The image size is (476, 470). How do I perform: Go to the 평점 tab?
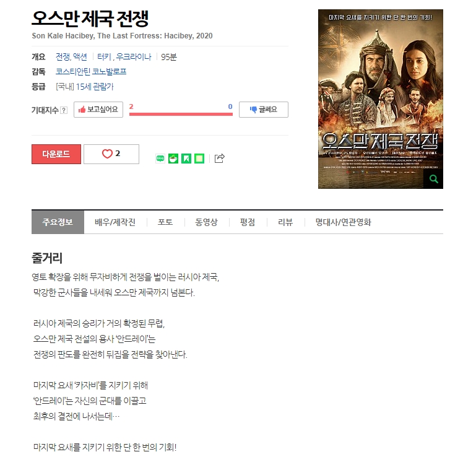tap(248, 222)
